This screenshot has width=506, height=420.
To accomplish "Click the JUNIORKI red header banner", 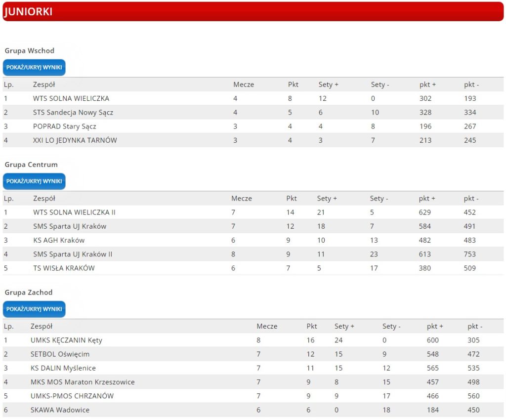I will (x=253, y=12).
